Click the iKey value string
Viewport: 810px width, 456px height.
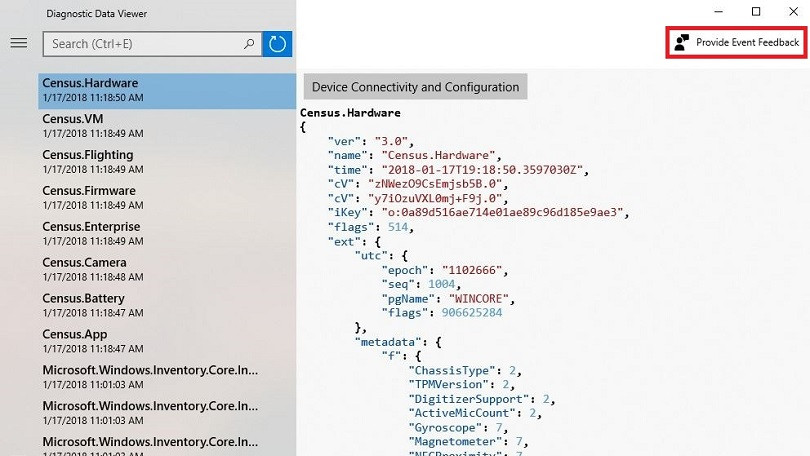point(502,212)
